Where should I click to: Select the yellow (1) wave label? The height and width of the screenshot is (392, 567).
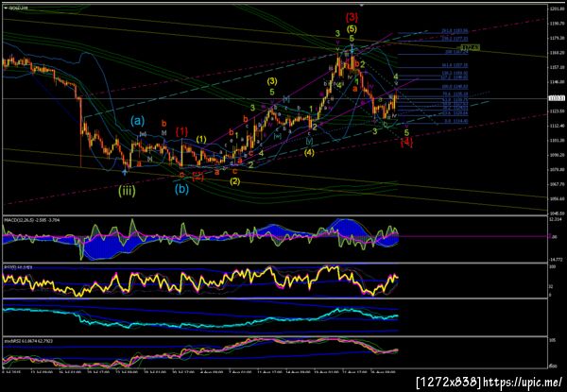(x=201, y=140)
